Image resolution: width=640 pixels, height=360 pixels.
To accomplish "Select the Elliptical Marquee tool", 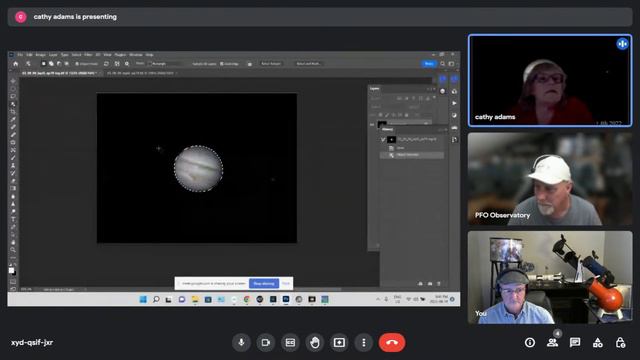I will click(x=13, y=89).
